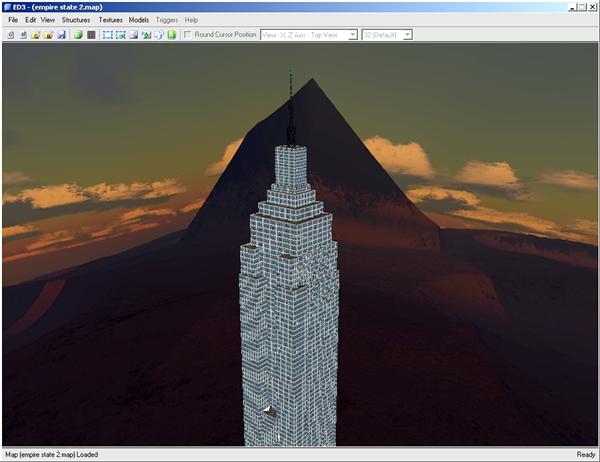Click status text 'Map (empire state 2.map) Loaded'
The width and height of the screenshot is (600, 462).
(52, 455)
